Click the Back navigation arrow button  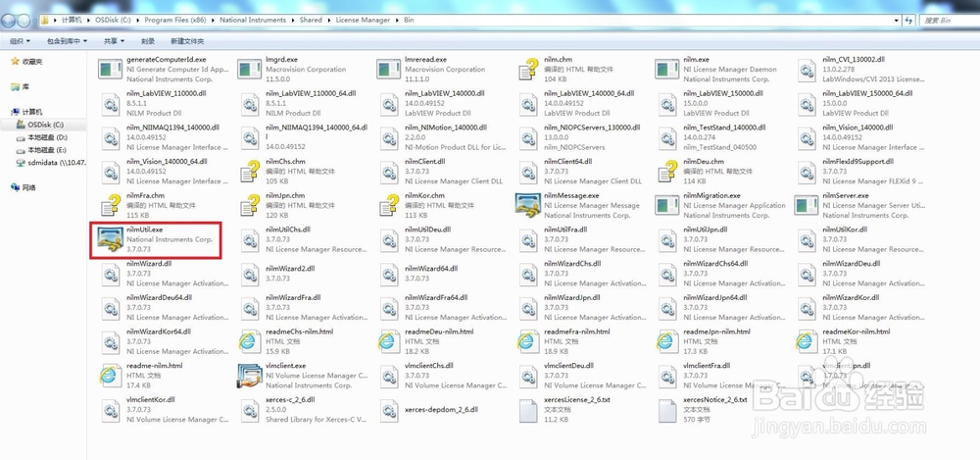(x=9, y=20)
